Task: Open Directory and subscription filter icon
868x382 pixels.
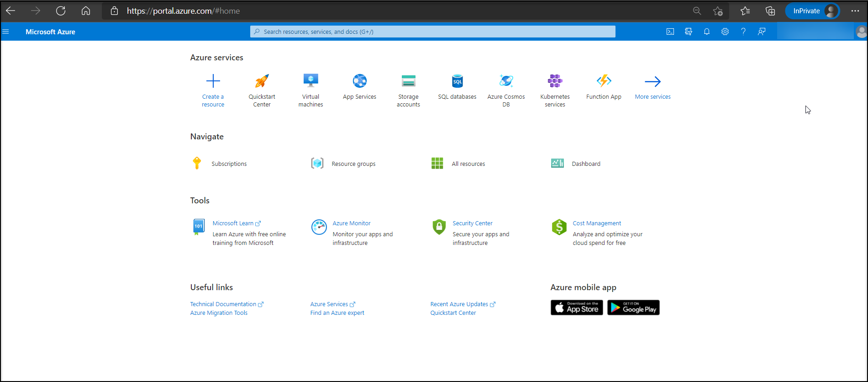Action: (x=689, y=32)
